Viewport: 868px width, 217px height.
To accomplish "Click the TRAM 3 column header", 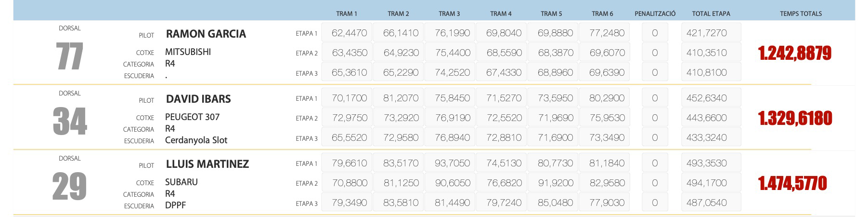I will click(449, 14).
